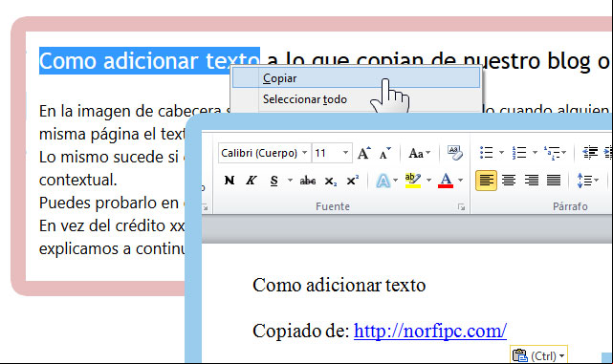Screen dimensions: 613x364
Task: Justify the paragraph text
Action: [x=554, y=180]
